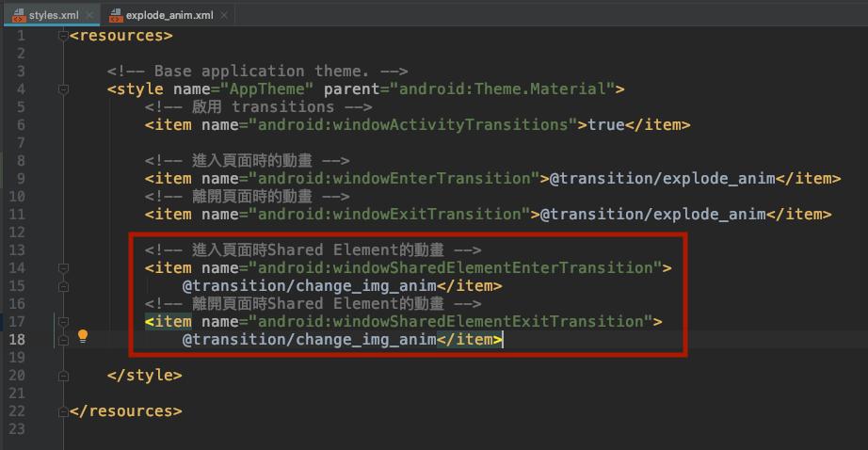
Task: Click the 進入頁面時的動畫 comment on line 8
Action: (x=247, y=161)
